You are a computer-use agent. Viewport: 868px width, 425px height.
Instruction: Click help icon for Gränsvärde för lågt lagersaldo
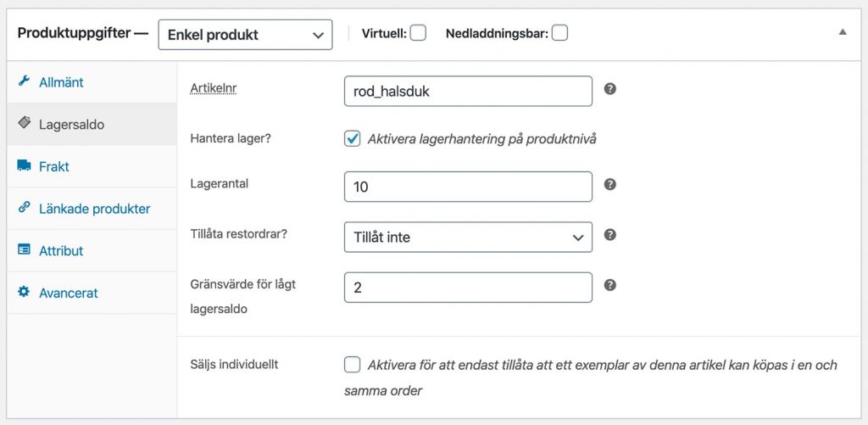(610, 285)
